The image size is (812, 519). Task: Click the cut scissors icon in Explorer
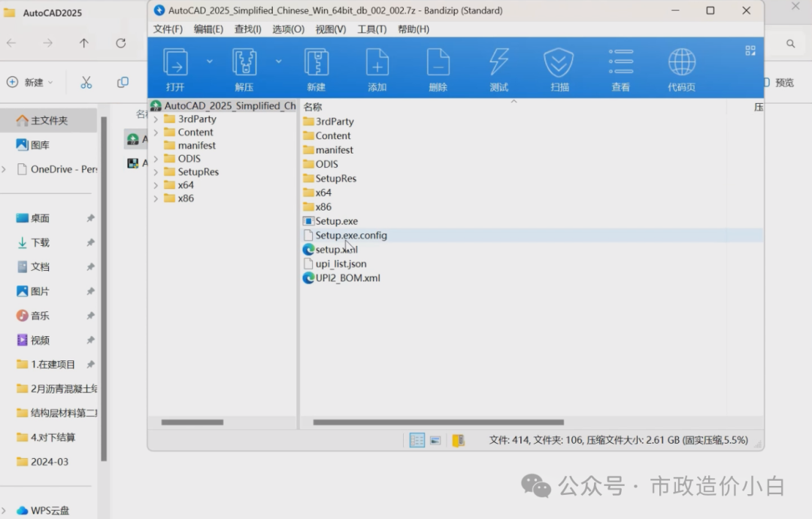(x=86, y=82)
